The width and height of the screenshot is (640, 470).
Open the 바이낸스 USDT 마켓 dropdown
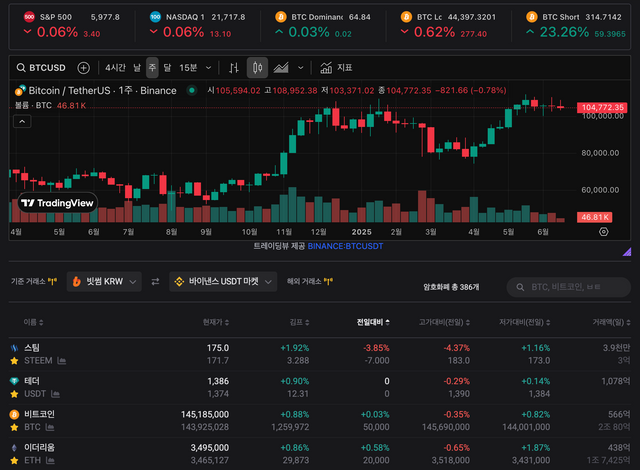click(x=223, y=282)
